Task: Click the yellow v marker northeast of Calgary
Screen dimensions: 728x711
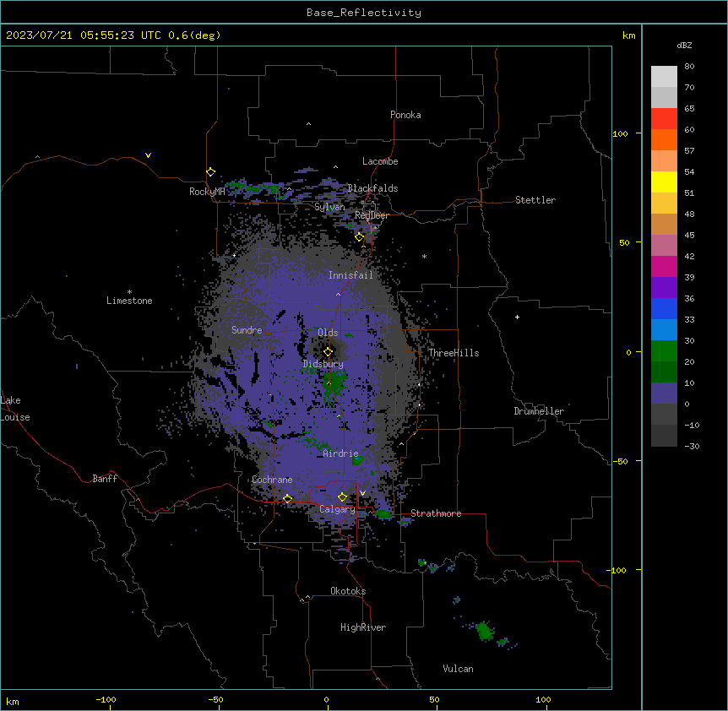Action: click(x=362, y=493)
